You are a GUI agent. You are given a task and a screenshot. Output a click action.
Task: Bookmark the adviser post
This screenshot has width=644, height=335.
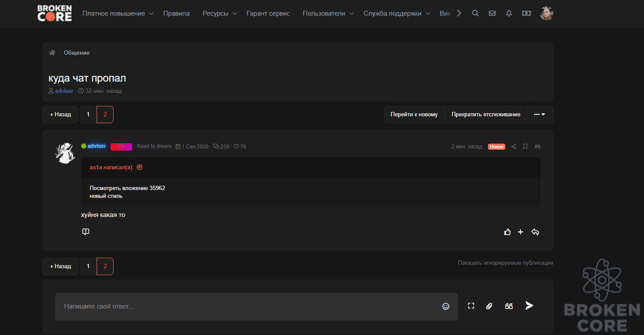pos(525,147)
